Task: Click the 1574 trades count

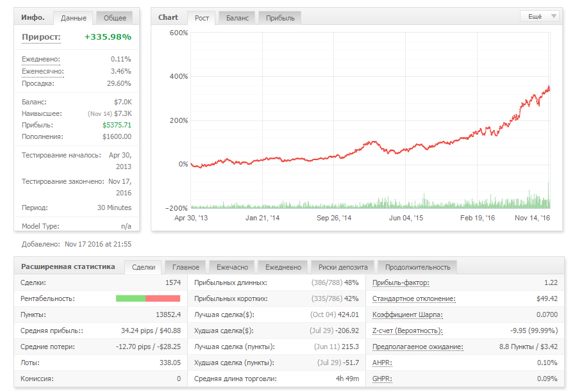Action: tap(173, 282)
